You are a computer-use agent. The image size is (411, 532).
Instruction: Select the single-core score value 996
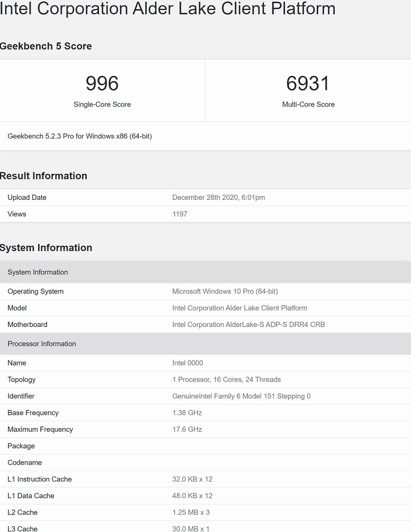pos(102,84)
